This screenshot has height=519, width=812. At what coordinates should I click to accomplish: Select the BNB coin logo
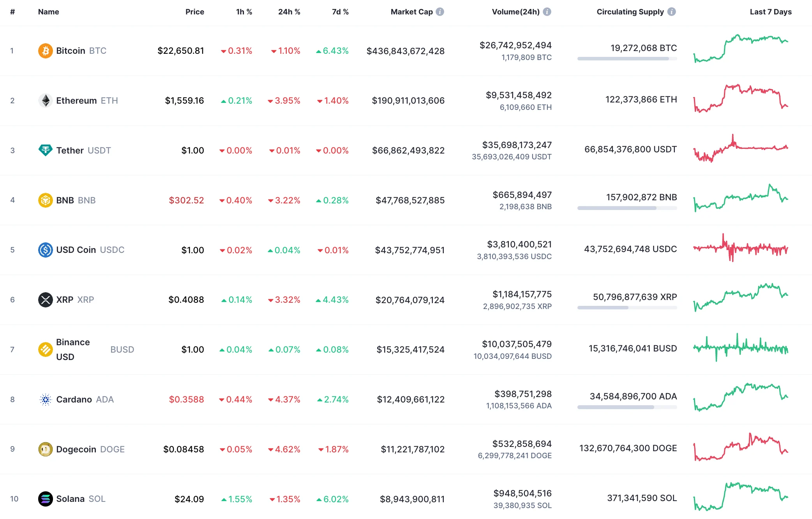45,200
